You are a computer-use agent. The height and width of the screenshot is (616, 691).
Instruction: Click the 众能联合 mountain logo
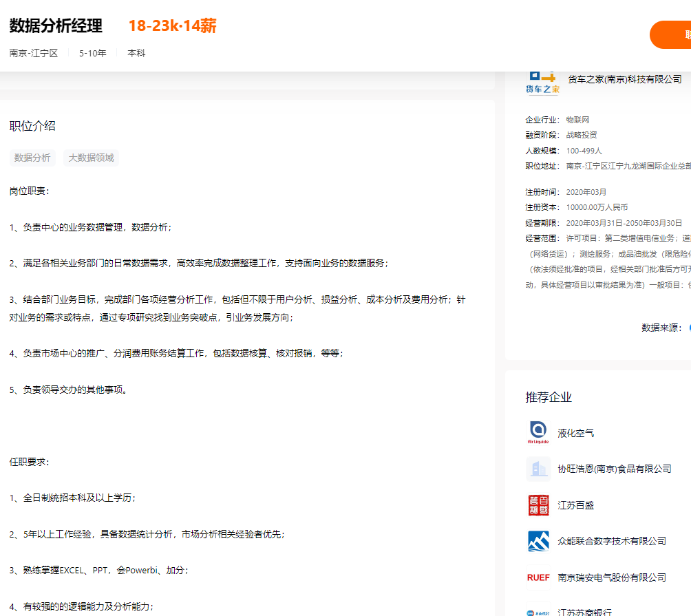click(x=538, y=541)
